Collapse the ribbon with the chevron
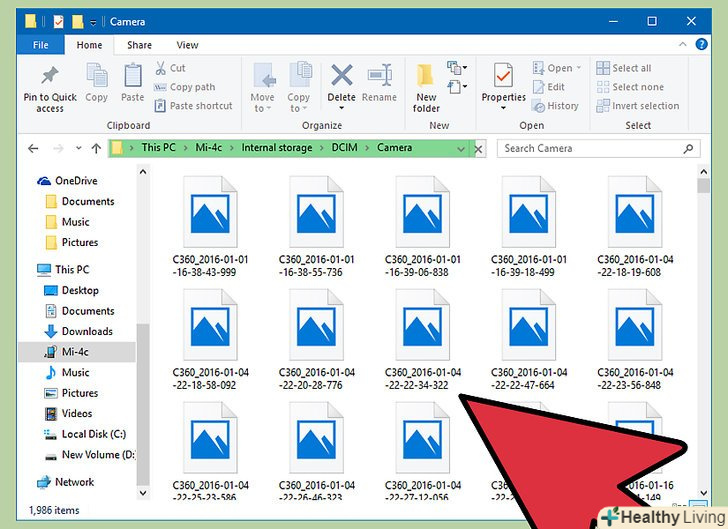 (x=682, y=45)
